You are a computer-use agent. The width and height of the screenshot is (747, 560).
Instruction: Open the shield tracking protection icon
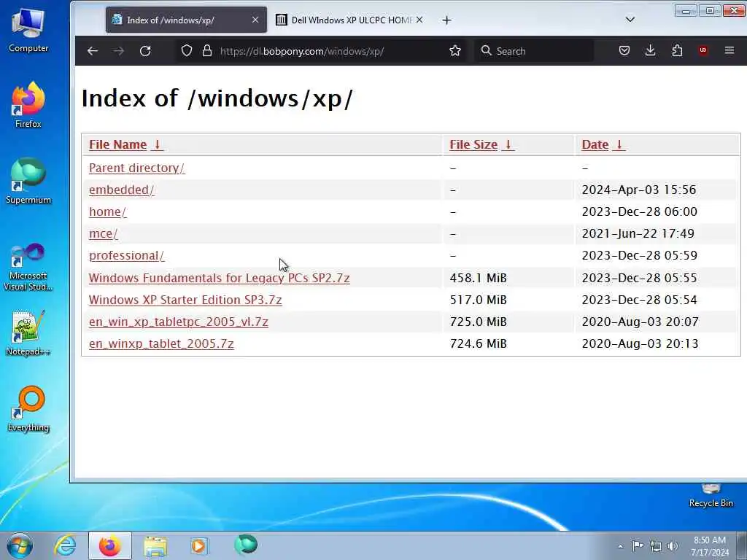pos(187,50)
